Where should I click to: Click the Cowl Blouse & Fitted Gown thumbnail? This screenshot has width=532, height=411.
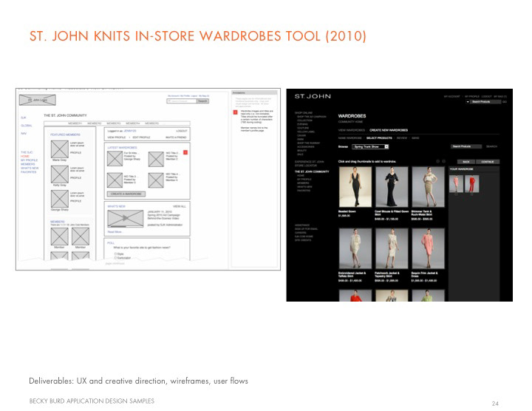pyautogui.click(x=392, y=187)
